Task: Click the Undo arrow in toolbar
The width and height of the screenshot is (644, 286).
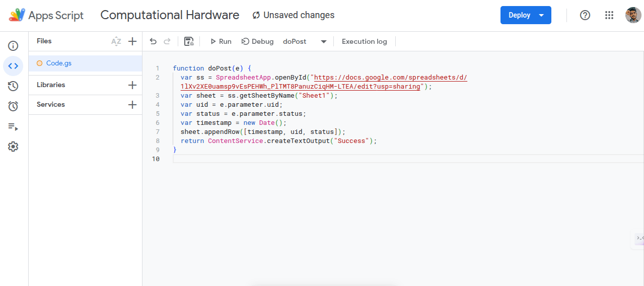Action: 153,41
